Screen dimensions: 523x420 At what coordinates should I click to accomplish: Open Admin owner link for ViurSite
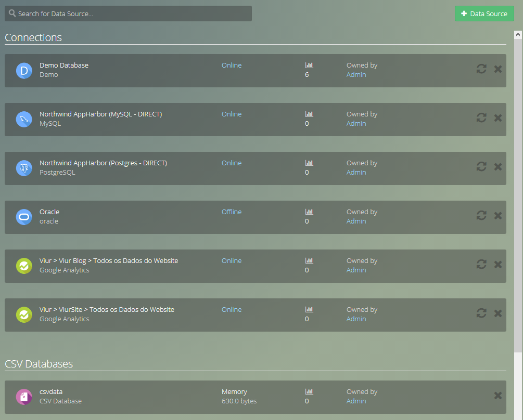click(356, 319)
